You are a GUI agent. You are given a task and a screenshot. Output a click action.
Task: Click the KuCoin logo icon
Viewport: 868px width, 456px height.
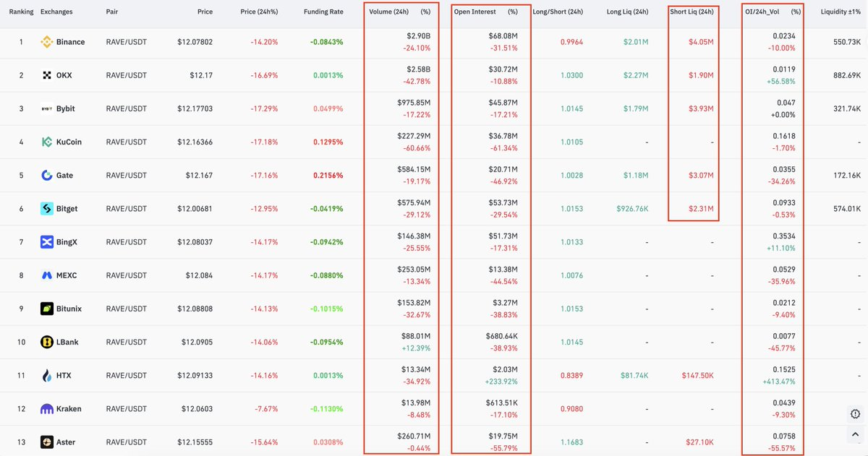[47, 142]
